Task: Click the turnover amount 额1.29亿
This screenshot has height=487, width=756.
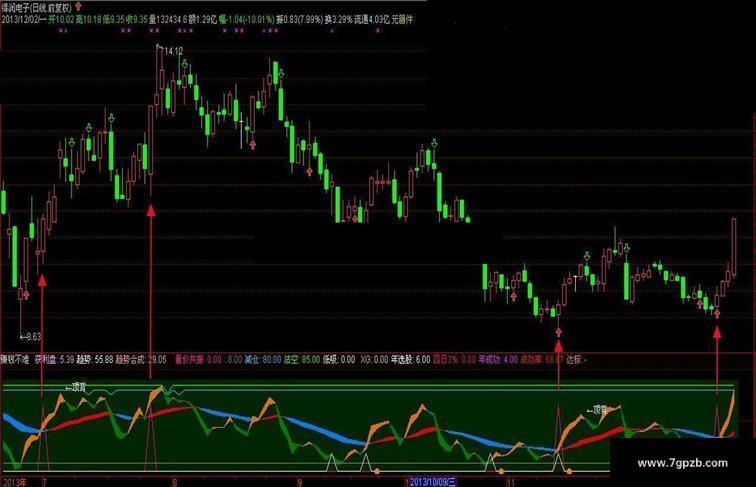Action: [x=202, y=20]
